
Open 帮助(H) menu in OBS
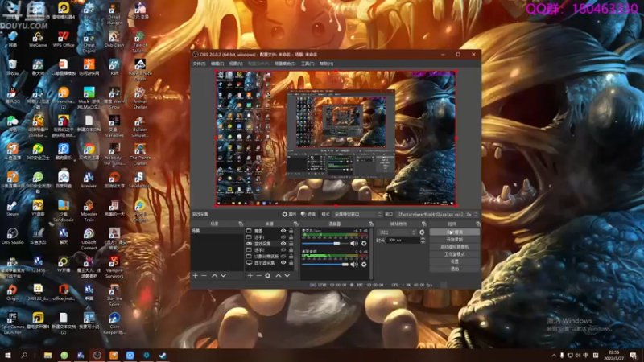click(327, 64)
